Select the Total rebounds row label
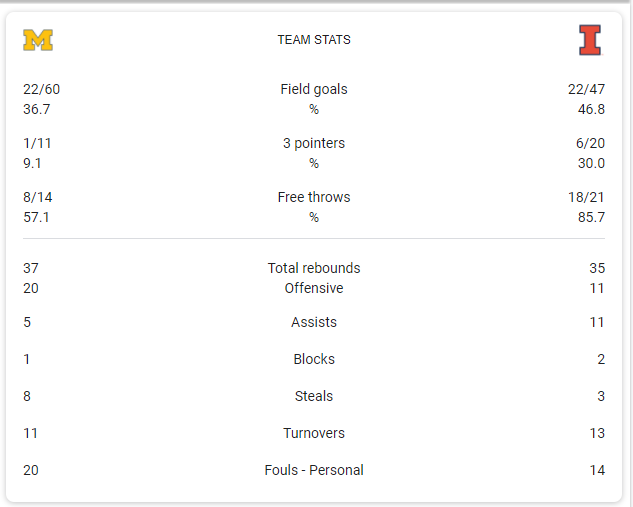The image size is (633, 507). 314,268
